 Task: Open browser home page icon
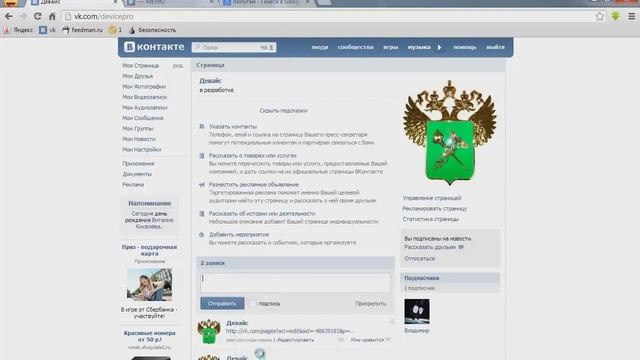pyautogui.click(x=52, y=16)
